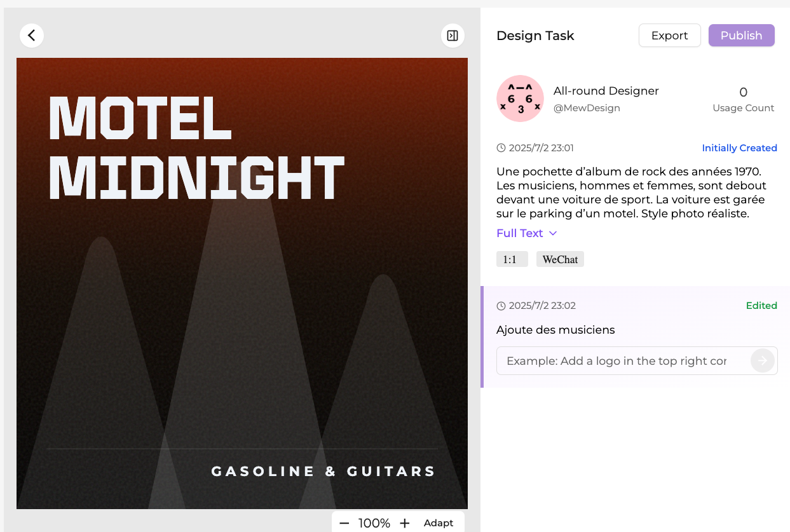Select the MOTEL MIDNIGHT title text
The height and width of the screenshot is (532, 790).
pyautogui.click(x=196, y=147)
